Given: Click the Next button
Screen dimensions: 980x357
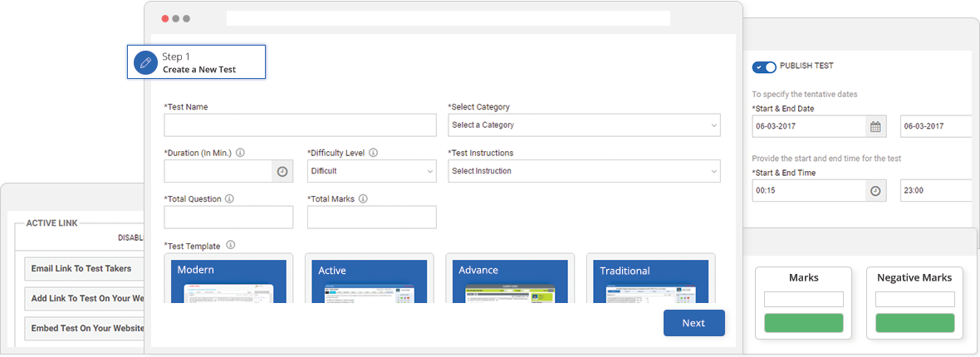Looking at the screenshot, I should click(x=693, y=323).
